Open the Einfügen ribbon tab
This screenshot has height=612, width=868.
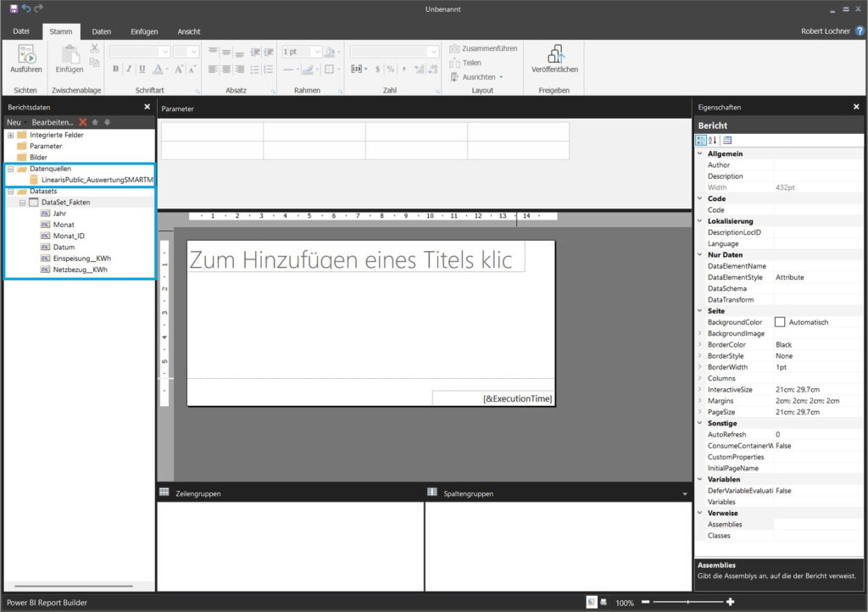(144, 31)
